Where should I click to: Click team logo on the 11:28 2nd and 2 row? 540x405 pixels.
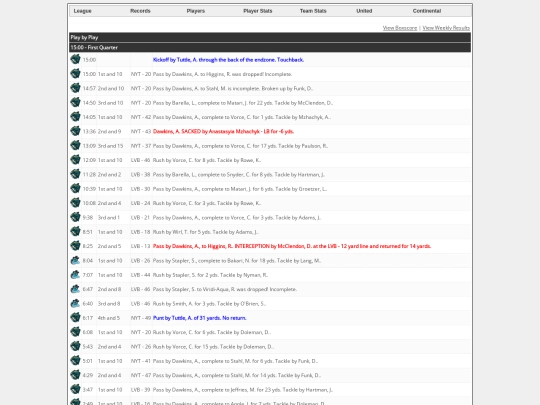pos(75,174)
